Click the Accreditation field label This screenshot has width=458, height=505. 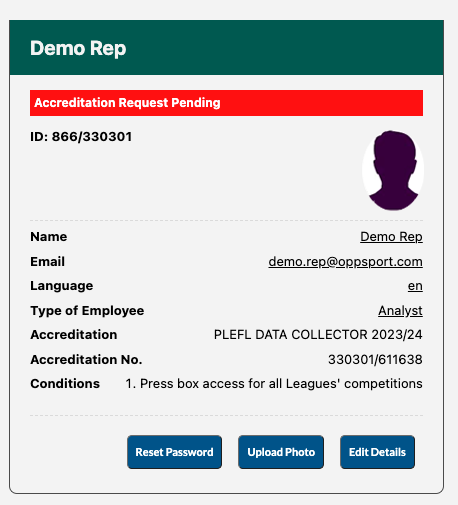click(74, 335)
